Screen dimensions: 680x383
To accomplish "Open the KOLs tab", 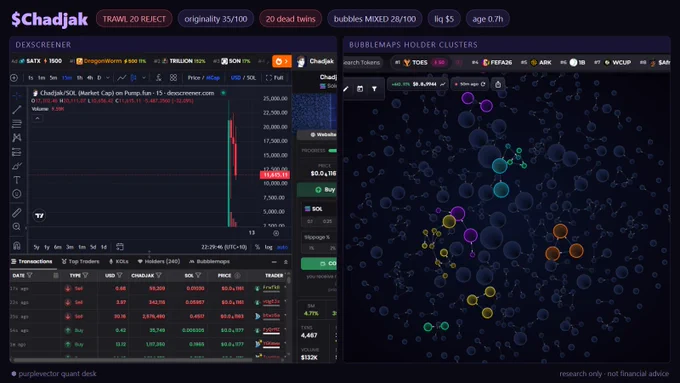I will [x=118, y=262].
